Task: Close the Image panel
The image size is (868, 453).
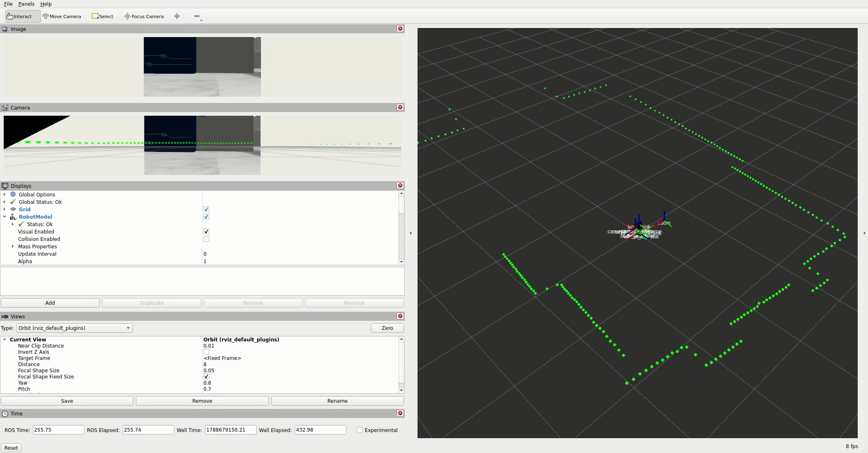Action: tap(400, 28)
